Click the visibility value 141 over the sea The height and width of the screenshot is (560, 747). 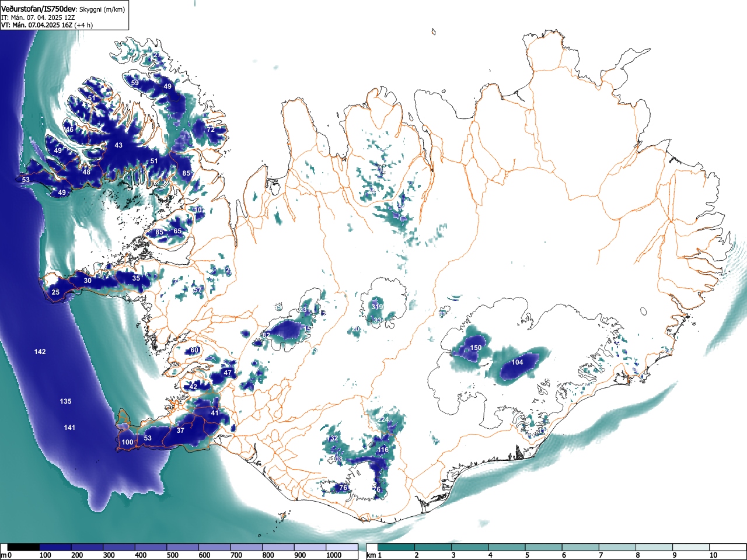[x=69, y=428]
